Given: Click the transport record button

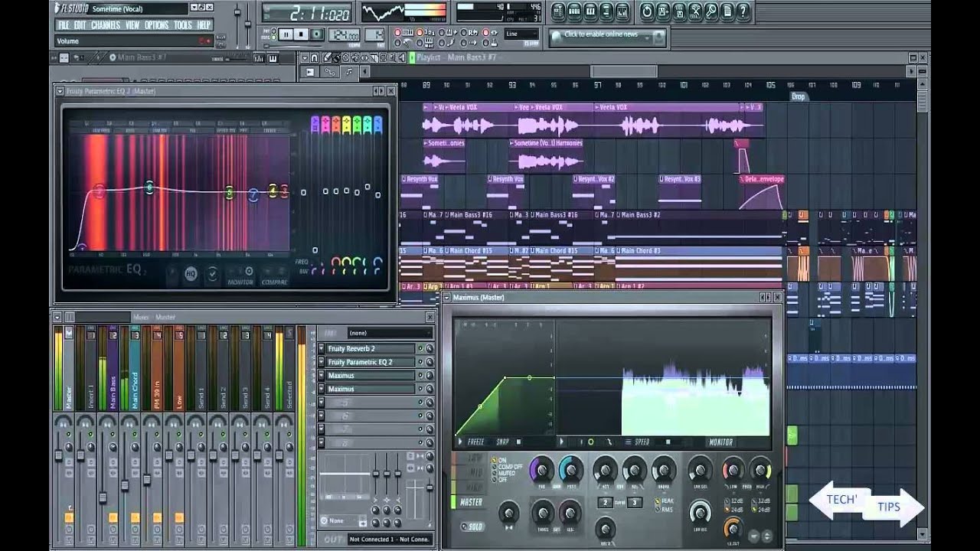Looking at the screenshot, I should [x=317, y=34].
